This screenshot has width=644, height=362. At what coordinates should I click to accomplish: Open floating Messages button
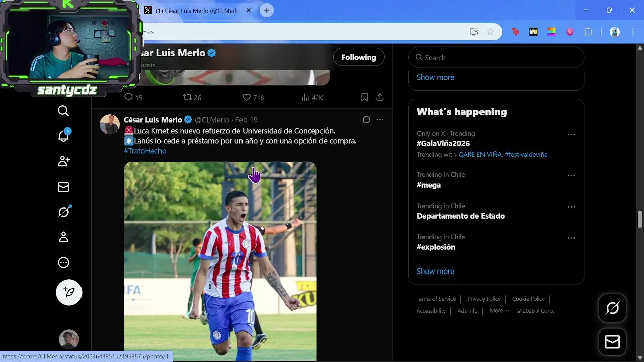pyautogui.click(x=612, y=342)
